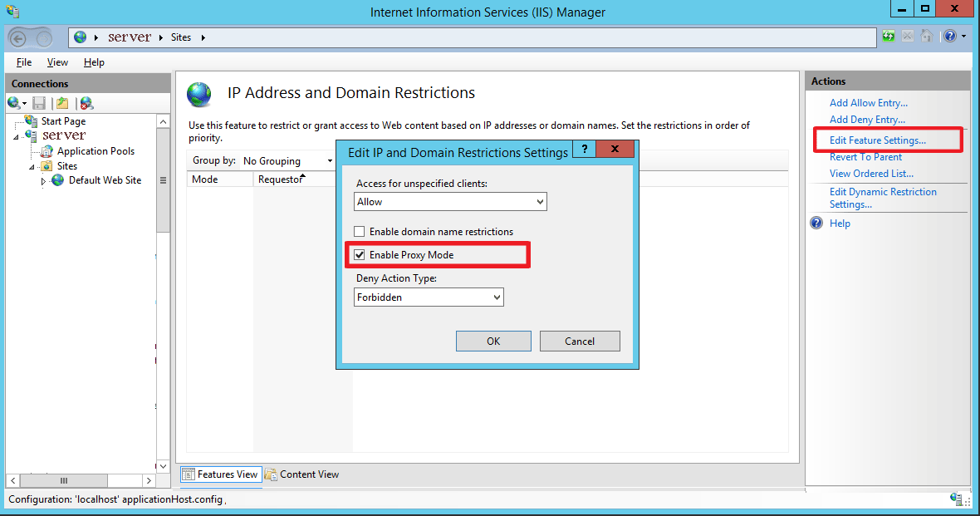Switch to Content View tab

[302, 474]
